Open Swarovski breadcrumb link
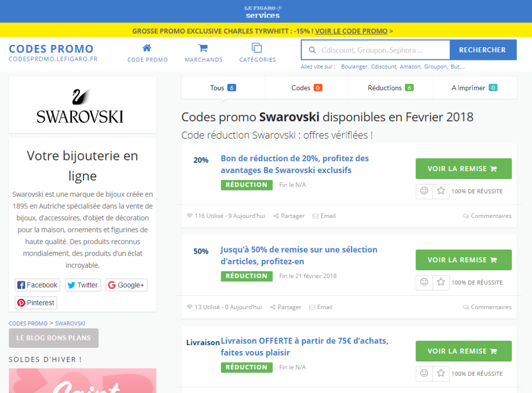Image resolution: width=532 pixels, height=393 pixels. click(x=70, y=323)
